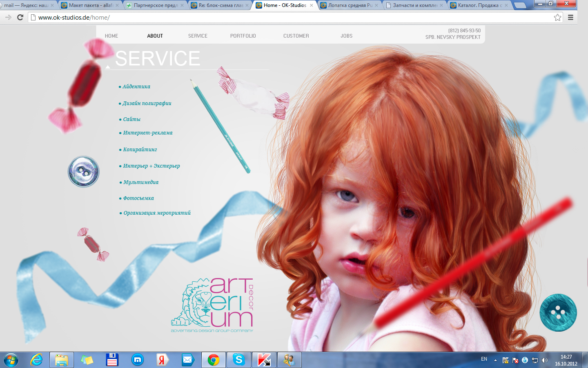This screenshot has width=588, height=368.
Task: Open the ABOUT site menu item
Action: [155, 36]
